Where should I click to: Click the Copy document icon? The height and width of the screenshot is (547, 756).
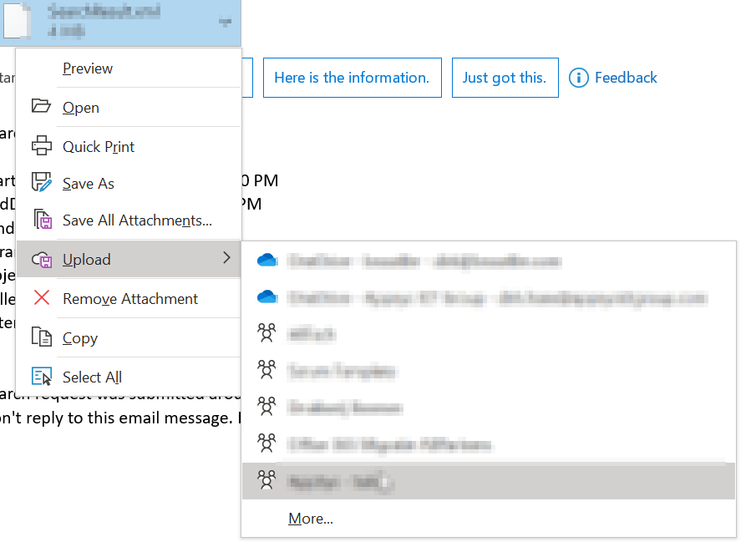tap(42, 337)
